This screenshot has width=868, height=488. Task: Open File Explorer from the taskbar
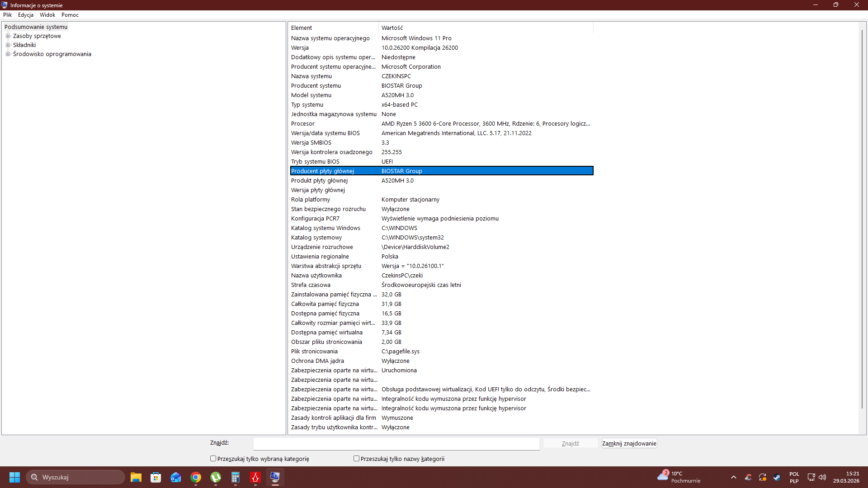[136, 477]
